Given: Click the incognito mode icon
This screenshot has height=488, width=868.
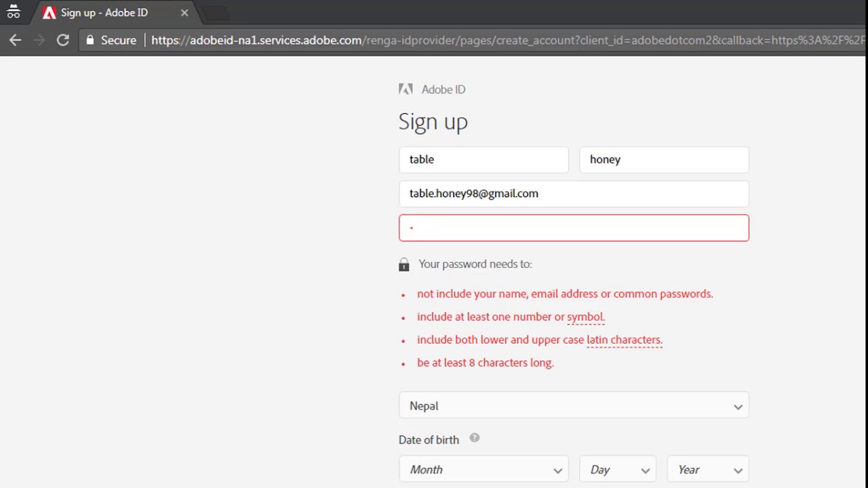Looking at the screenshot, I should [14, 12].
